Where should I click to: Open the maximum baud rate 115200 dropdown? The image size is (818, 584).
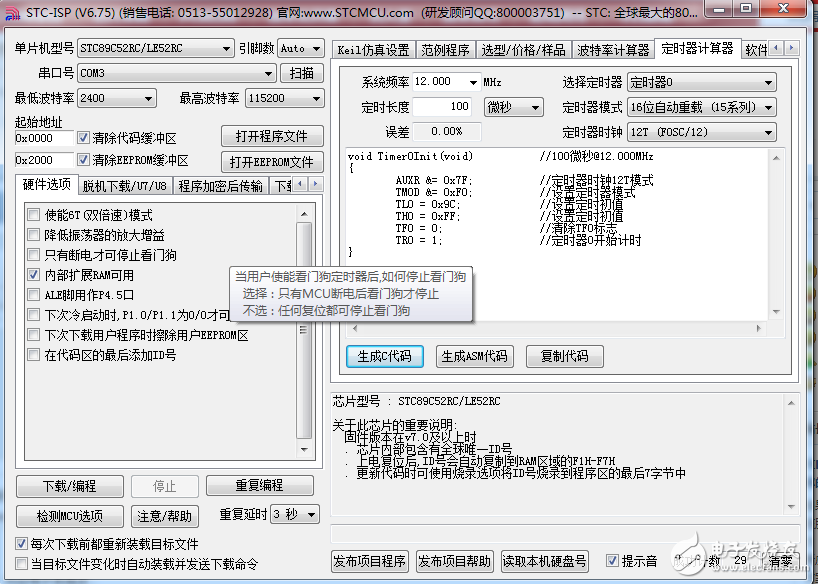284,98
